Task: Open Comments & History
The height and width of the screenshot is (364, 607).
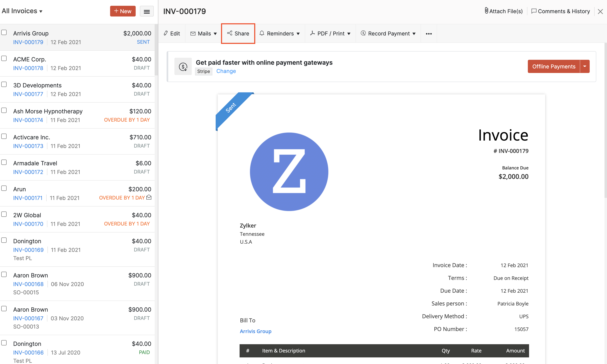Action: [x=560, y=11]
